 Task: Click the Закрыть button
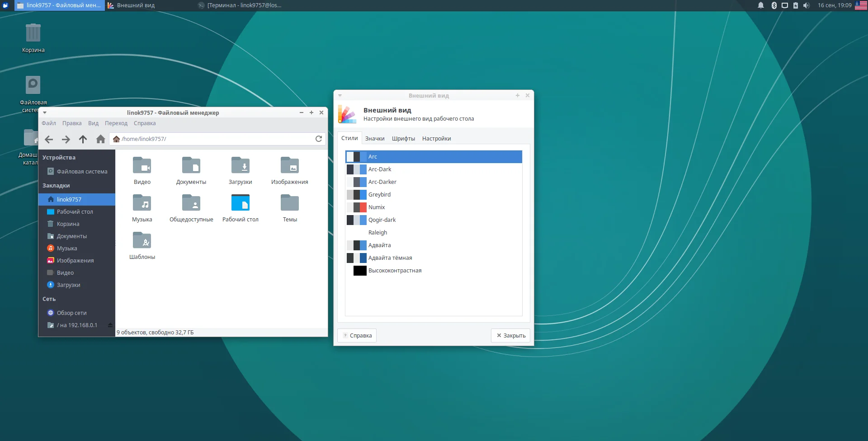tap(511, 335)
